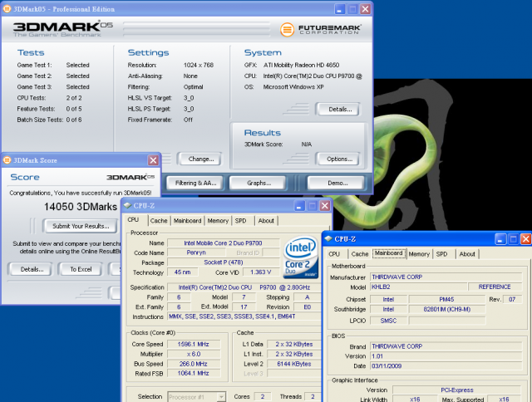Click the KHLB2 model field
Image resolution: width=532 pixels, height=402 pixels.
pos(418,287)
